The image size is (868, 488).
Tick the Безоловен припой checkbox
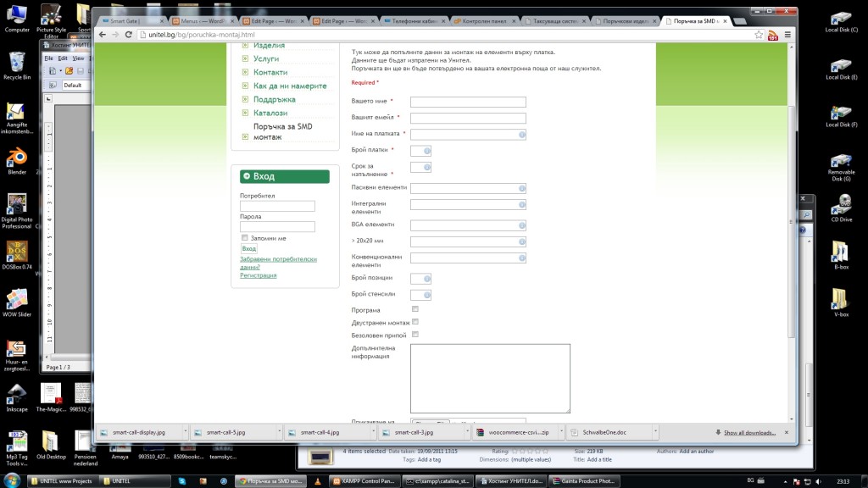pos(415,334)
